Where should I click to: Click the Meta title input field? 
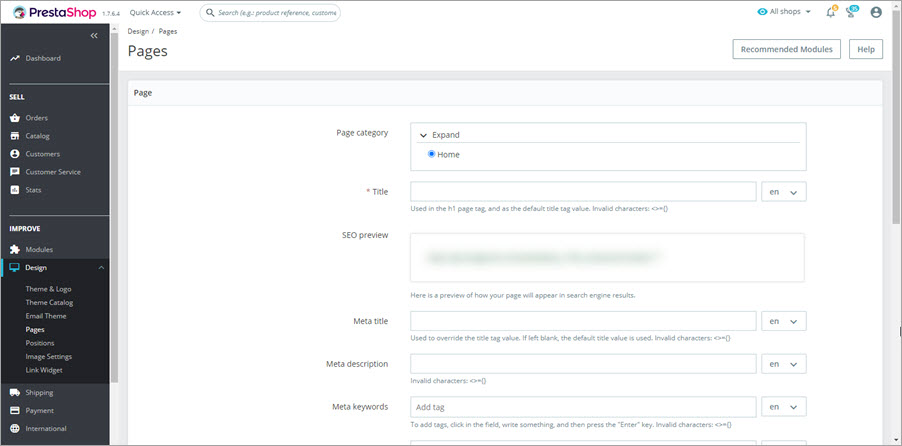pyautogui.click(x=583, y=322)
